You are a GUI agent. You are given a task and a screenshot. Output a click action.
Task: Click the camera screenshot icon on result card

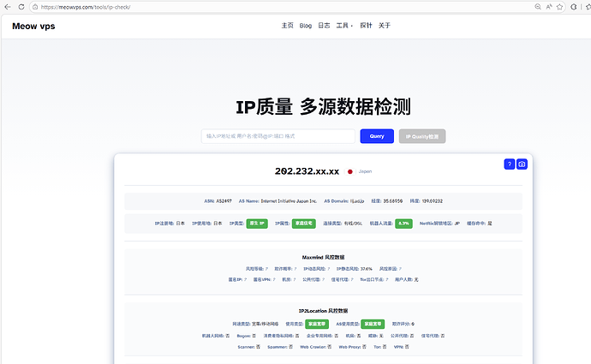click(x=522, y=164)
